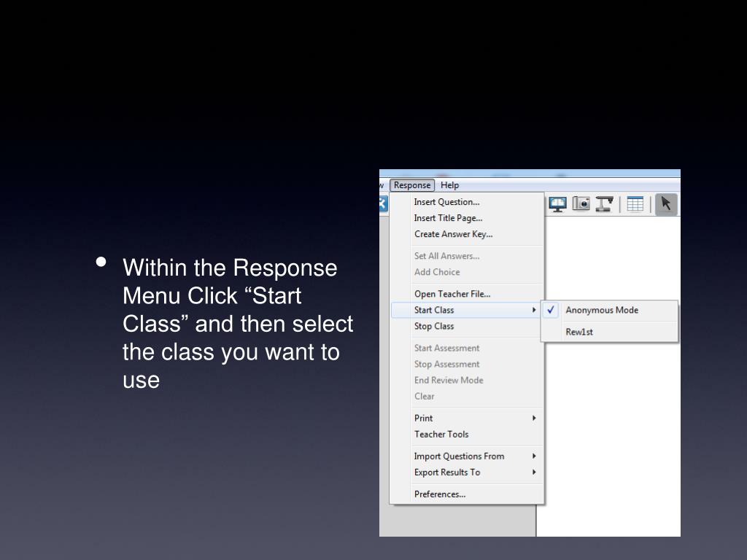Choose Stop Class from the menu
Screen dimensions: 747x560
coord(467,326)
